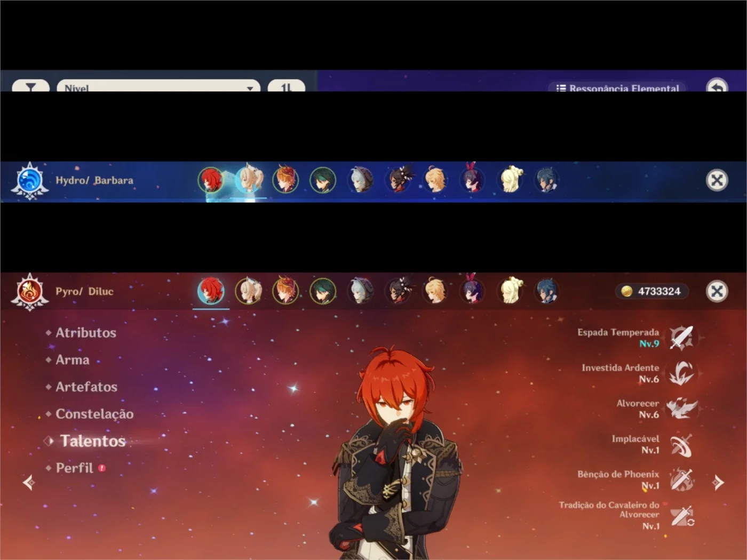The height and width of the screenshot is (560, 747).
Task: Open the Perfil menu
Action: pyautogui.click(x=75, y=468)
